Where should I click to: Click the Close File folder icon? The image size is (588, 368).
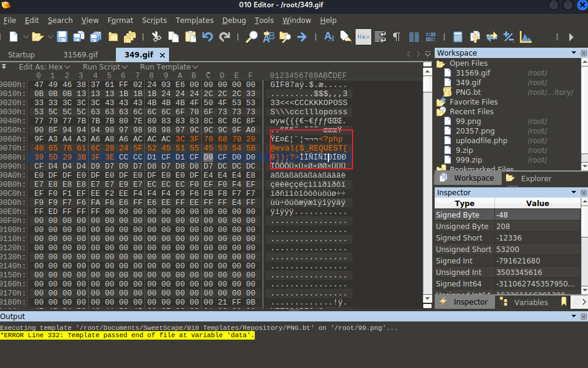[113, 37]
